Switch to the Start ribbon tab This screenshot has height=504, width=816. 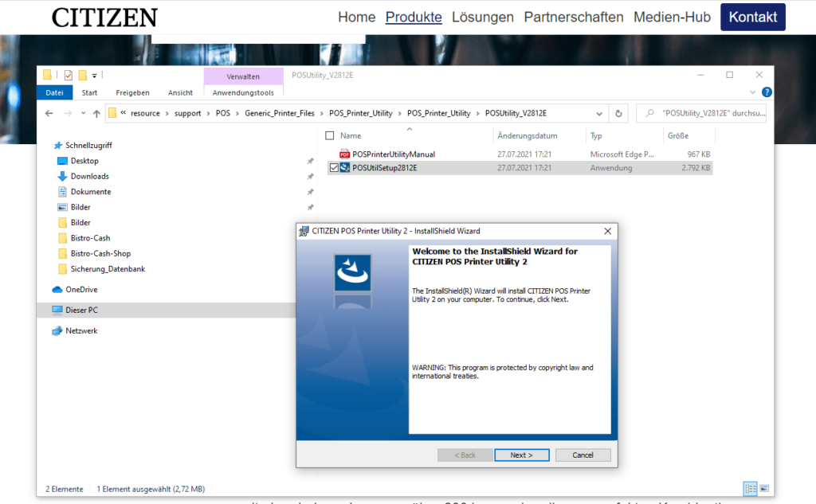click(89, 92)
